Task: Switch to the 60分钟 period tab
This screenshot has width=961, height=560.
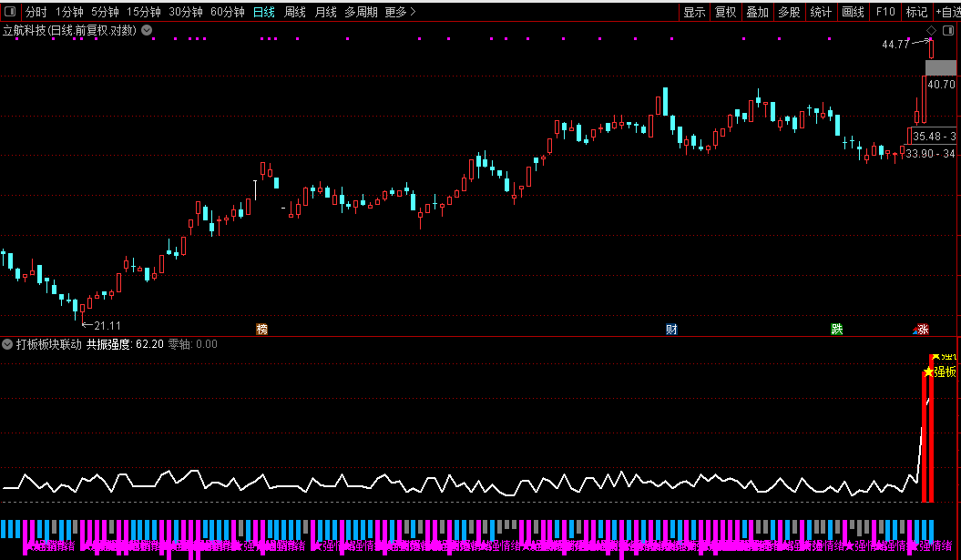Action: 228,12
